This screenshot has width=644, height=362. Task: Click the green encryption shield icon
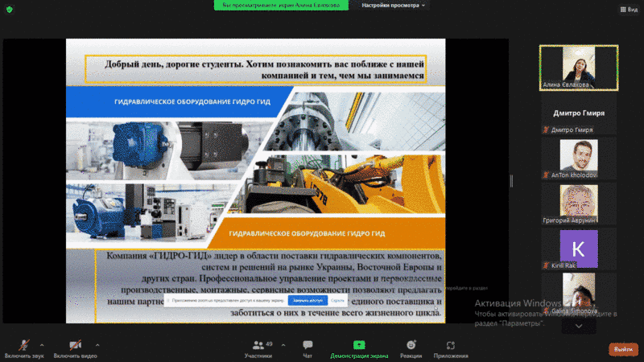click(x=10, y=9)
